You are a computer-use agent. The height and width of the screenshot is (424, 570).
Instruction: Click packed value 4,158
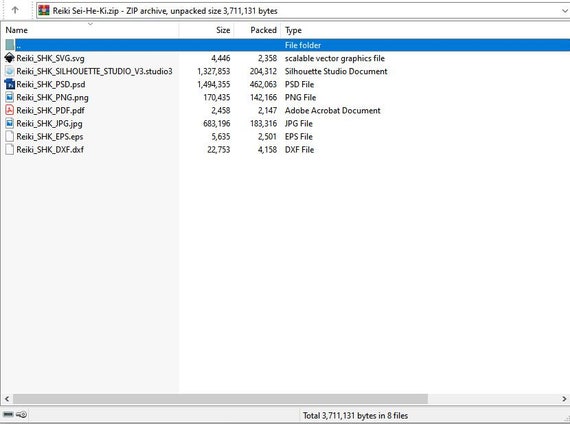coord(267,150)
